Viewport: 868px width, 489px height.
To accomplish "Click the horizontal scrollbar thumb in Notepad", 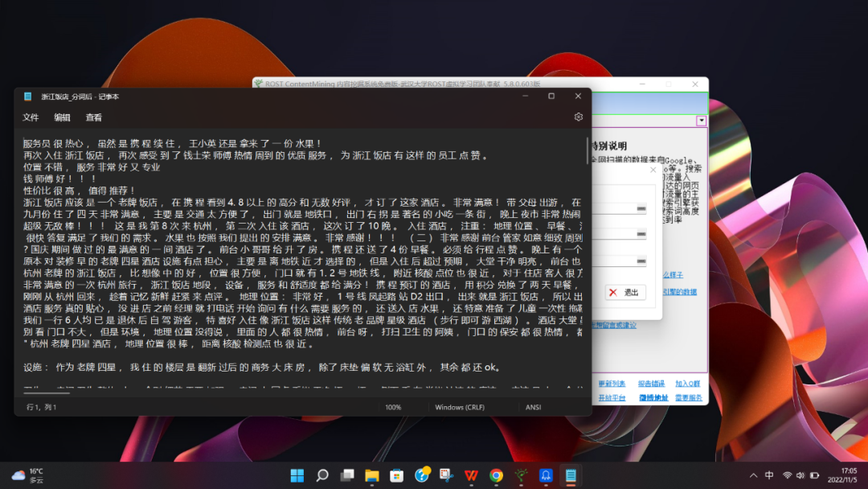I will pos(47,392).
